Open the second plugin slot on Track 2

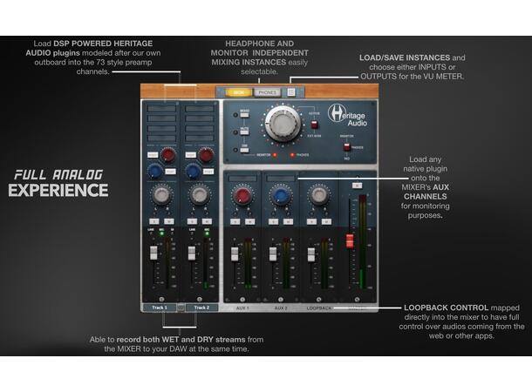click(x=200, y=118)
